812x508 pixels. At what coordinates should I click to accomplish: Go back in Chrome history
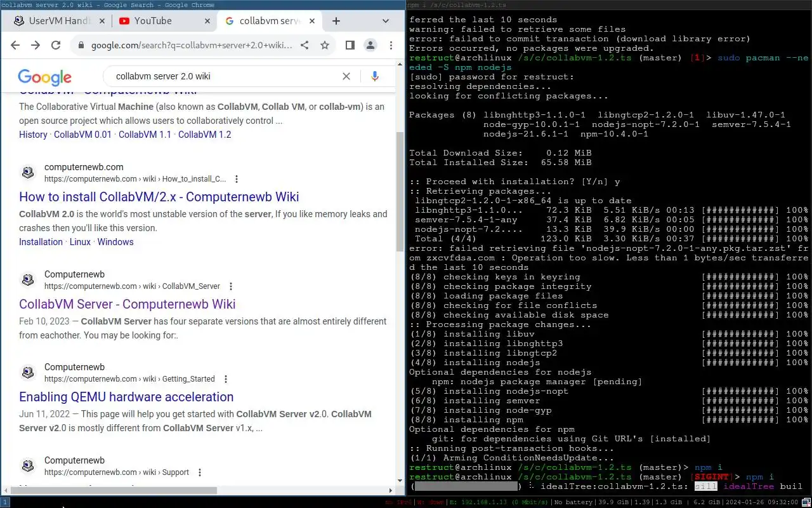15,45
